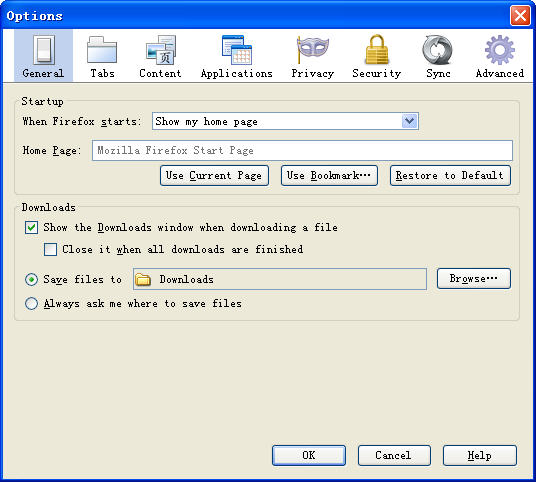
Task: Select the Privacy mask icon
Action: [312, 50]
